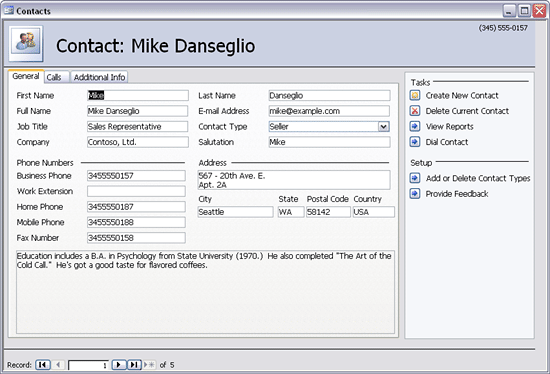Click the Tasks section label
Screen dimensions: 550x374
pyautogui.click(x=420, y=82)
